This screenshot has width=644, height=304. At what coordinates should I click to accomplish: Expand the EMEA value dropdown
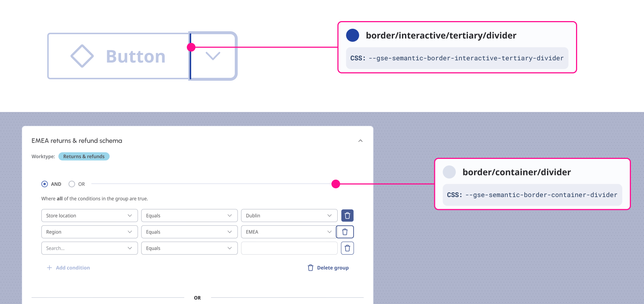tap(289, 232)
